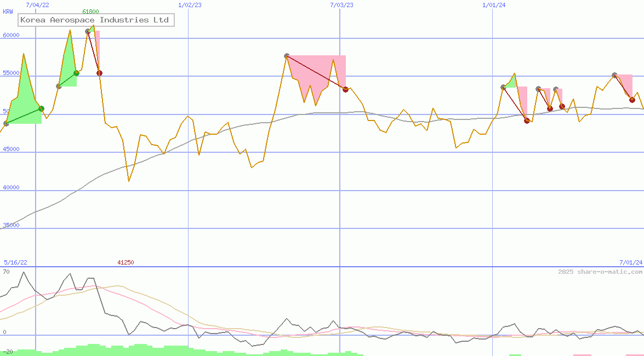Click the 40000 price axis label
Image resolution: width=644 pixels, height=356 pixels.
pyautogui.click(x=11, y=187)
